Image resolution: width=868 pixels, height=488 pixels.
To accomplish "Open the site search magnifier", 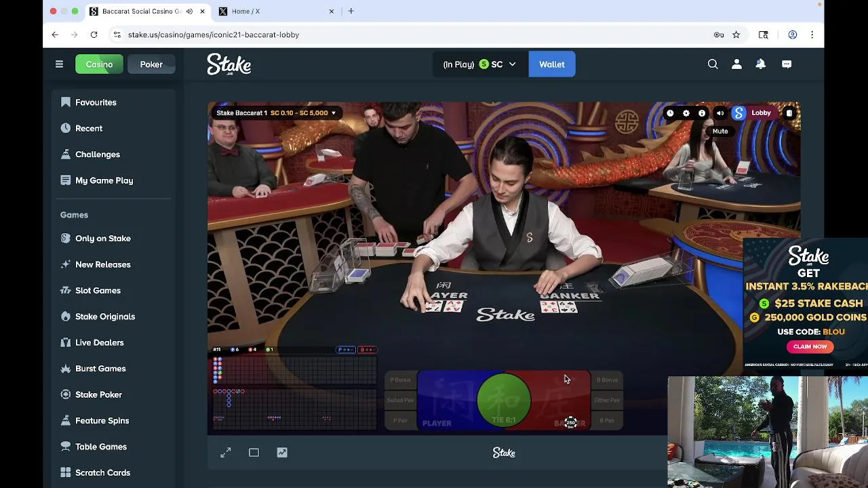I will click(x=713, y=64).
